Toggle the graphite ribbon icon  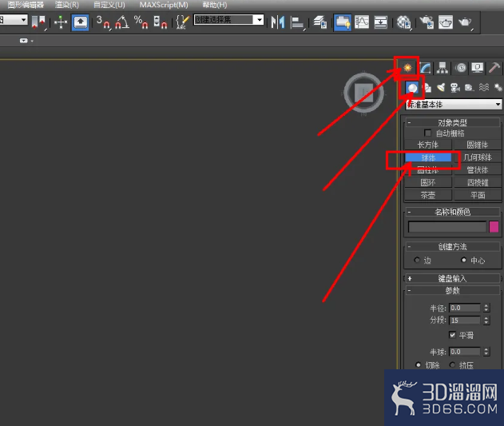point(343,22)
